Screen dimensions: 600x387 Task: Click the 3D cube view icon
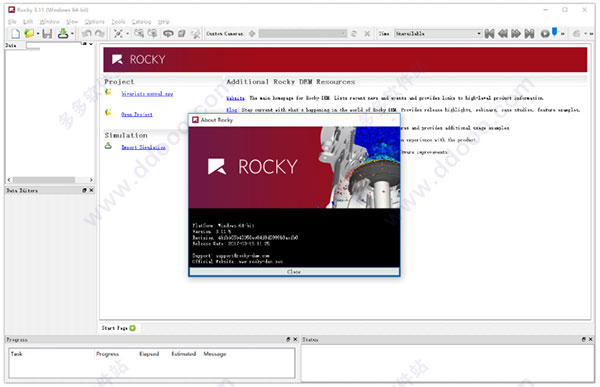pos(182,34)
